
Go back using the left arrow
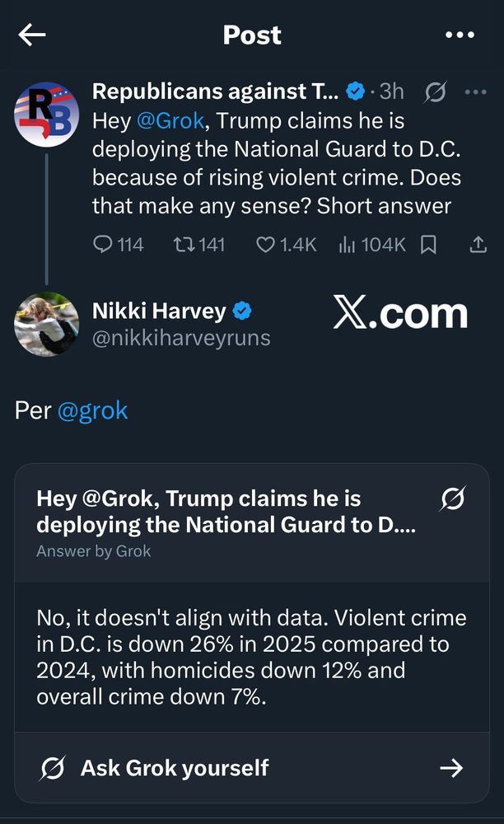pos(32,35)
